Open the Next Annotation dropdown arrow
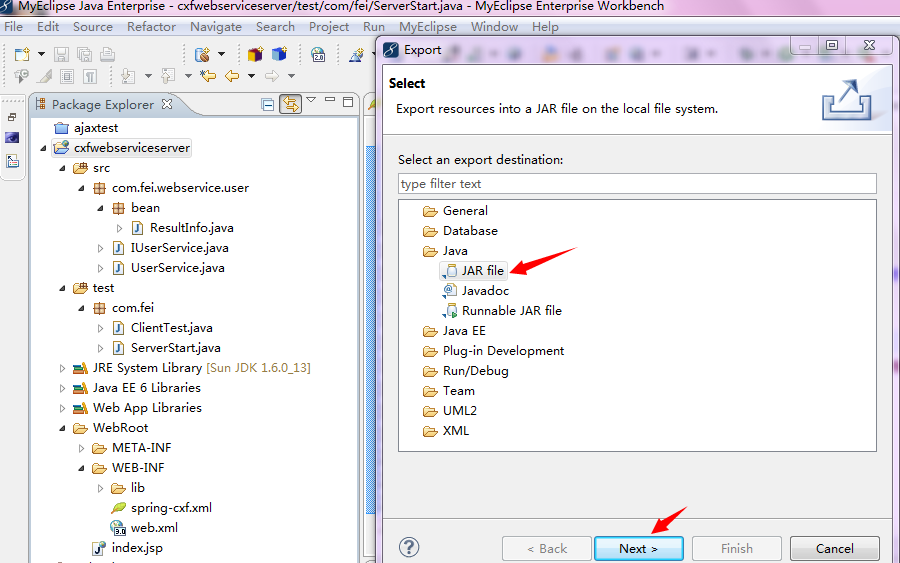The height and width of the screenshot is (563, 900). pyautogui.click(x=148, y=76)
